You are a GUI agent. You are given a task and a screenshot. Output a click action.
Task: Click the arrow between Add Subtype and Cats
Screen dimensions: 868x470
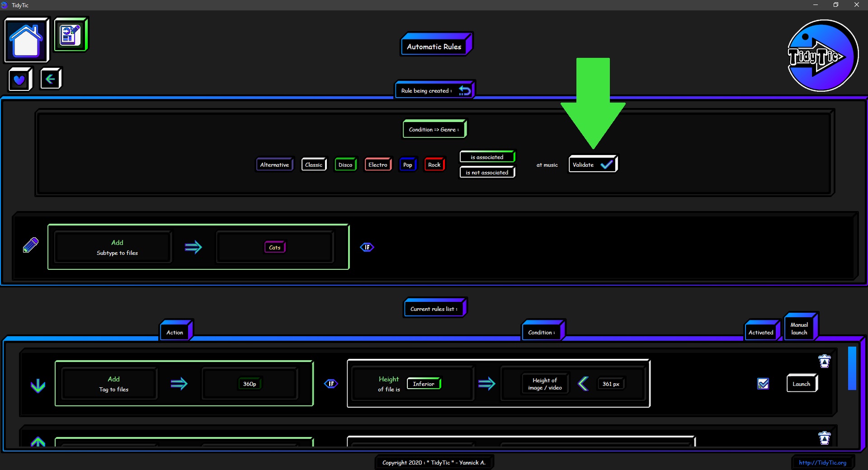tap(193, 247)
